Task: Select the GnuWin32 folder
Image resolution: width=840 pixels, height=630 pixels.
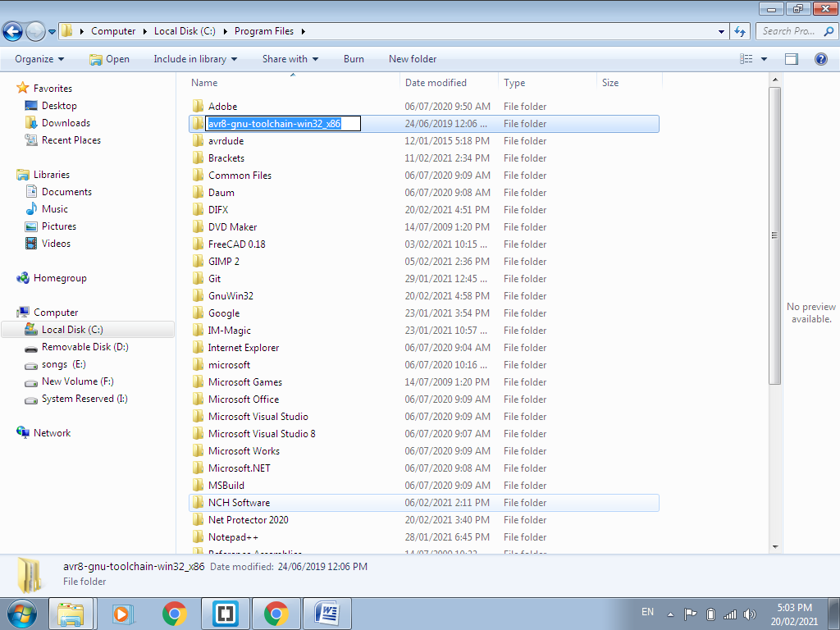Action: coord(424,295)
